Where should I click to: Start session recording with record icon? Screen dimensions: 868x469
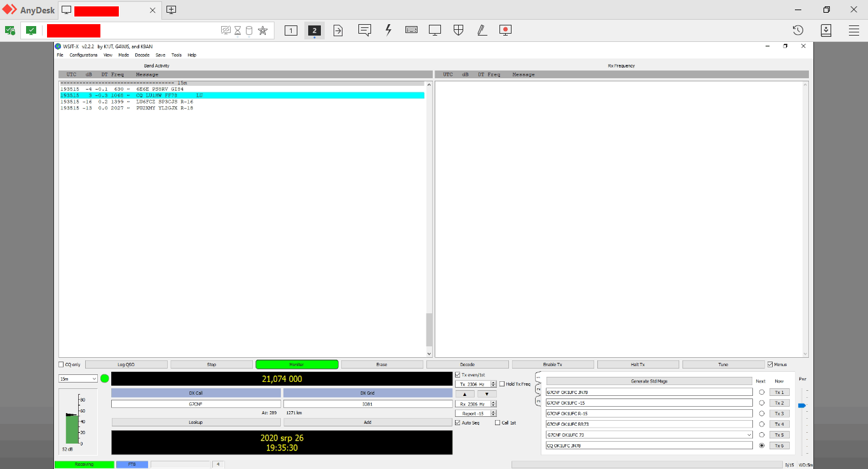pyautogui.click(x=505, y=30)
